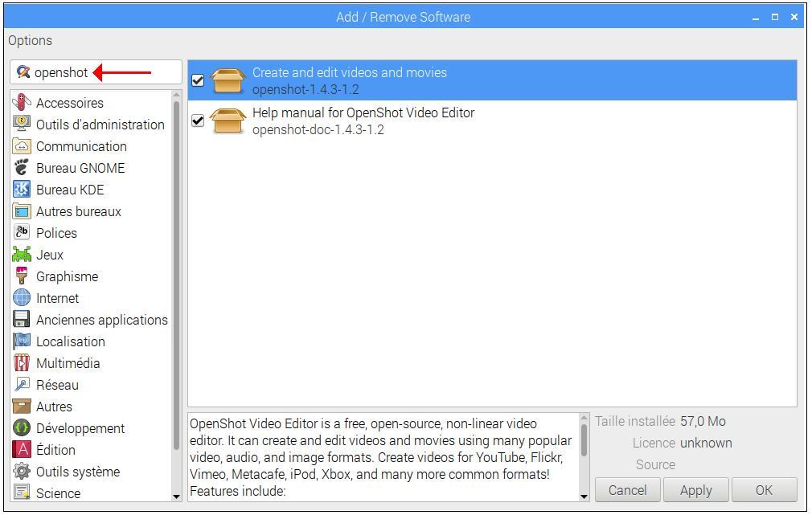Viewport: 812px width, 515px height.
Task: Click the 'openshot-doc-1.4.3-1.2' package name
Action: [x=318, y=130]
